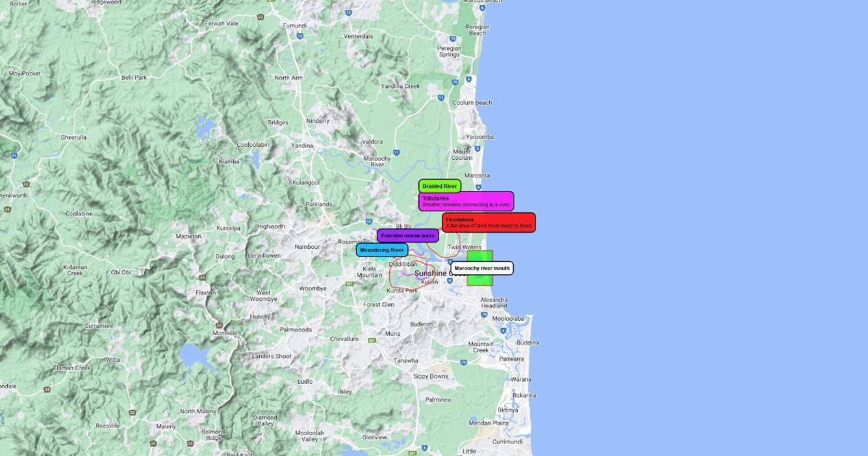Select the Mapleton place label
868x456 pixels.
click(x=189, y=236)
